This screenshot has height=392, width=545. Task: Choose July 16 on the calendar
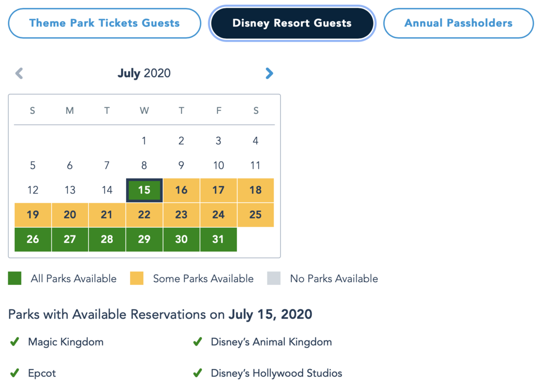point(182,190)
